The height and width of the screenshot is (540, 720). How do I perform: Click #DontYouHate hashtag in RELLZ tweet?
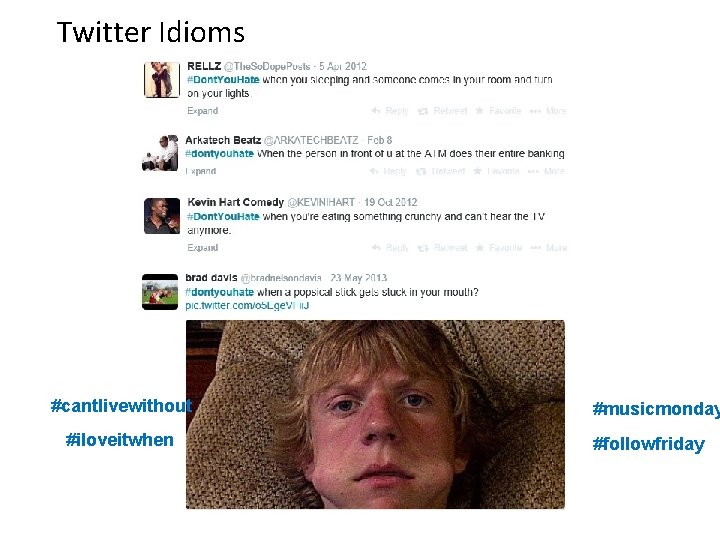point(223,79)
